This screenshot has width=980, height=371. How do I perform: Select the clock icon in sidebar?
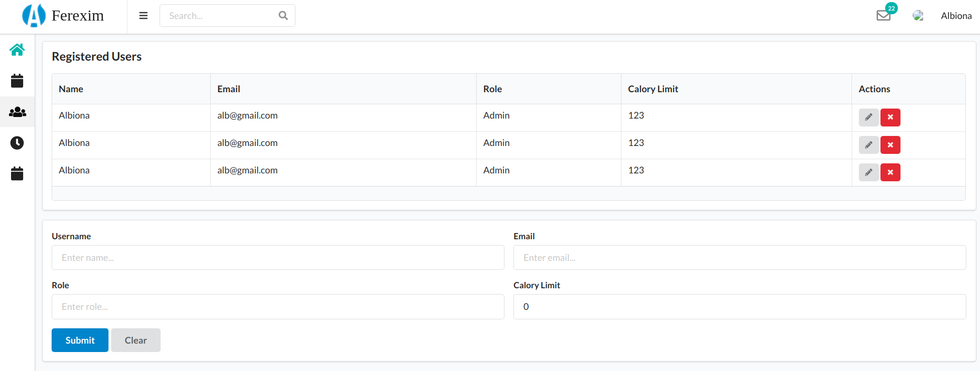[x=17, y=143]
